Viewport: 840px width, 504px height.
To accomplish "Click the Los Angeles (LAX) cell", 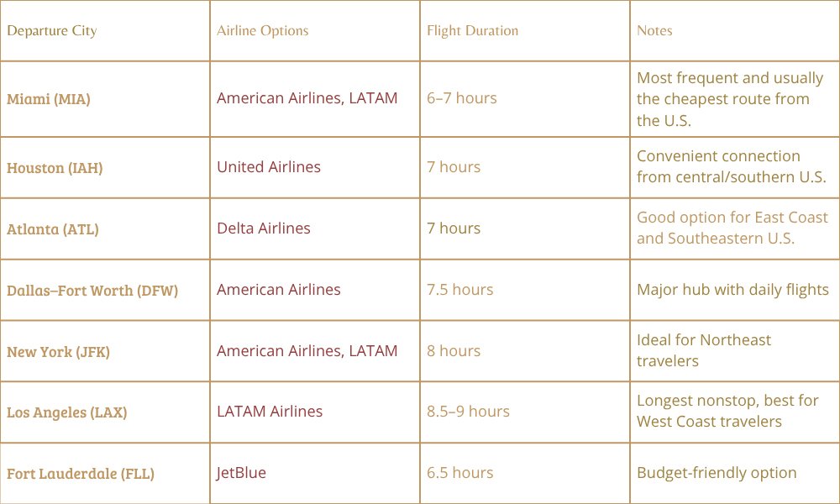I will (x=67, y=412).
